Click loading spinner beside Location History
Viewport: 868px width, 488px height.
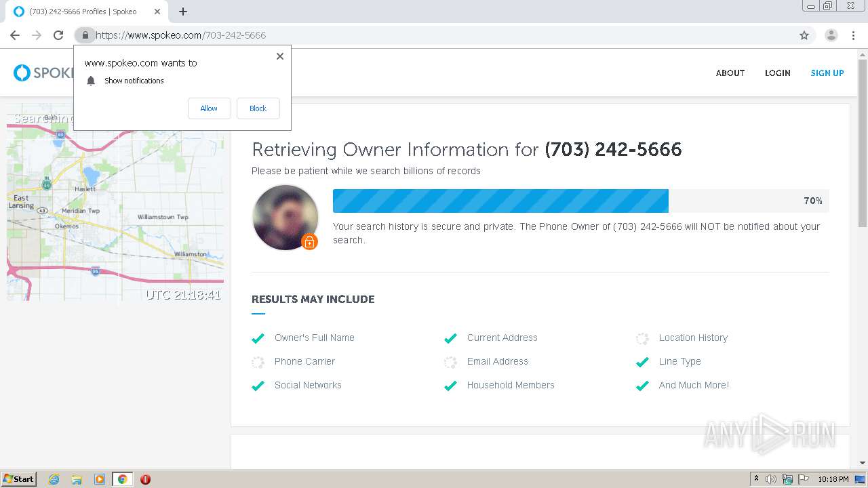coord(642,338)
